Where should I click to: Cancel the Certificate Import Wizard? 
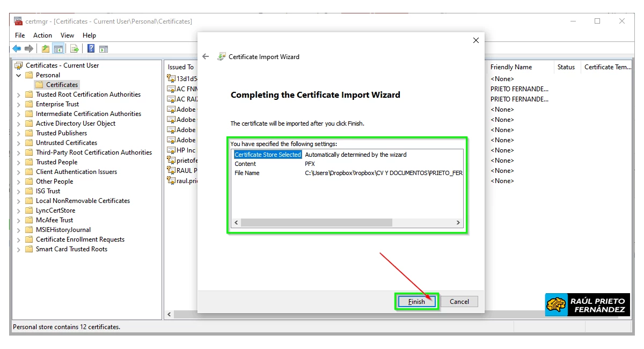point(459,301)
